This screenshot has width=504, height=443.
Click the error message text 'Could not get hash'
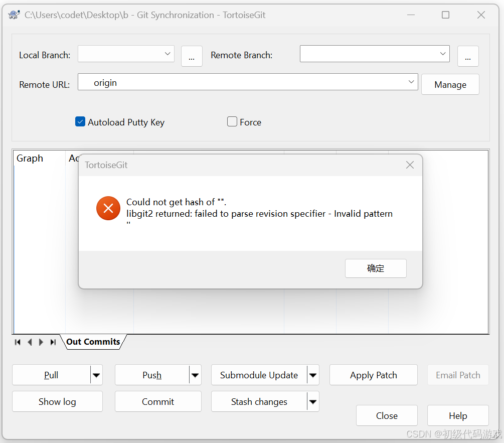[177, 202]
